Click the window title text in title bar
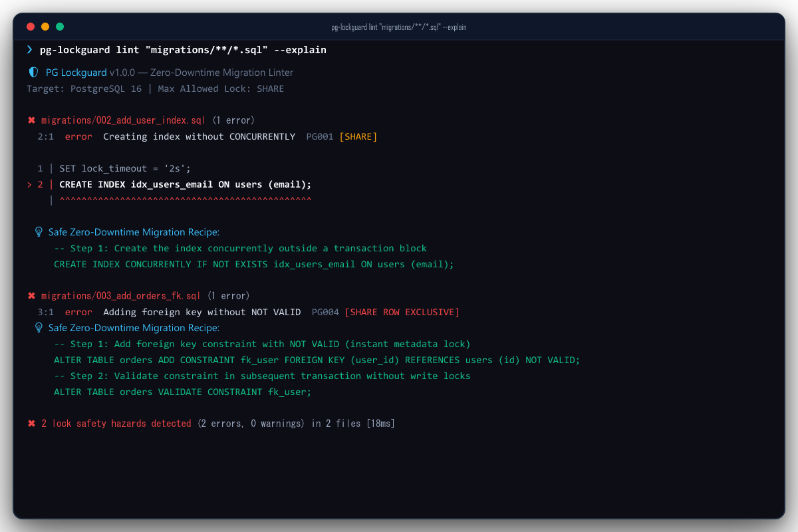 pyautogui.click(x=399, y=27)
